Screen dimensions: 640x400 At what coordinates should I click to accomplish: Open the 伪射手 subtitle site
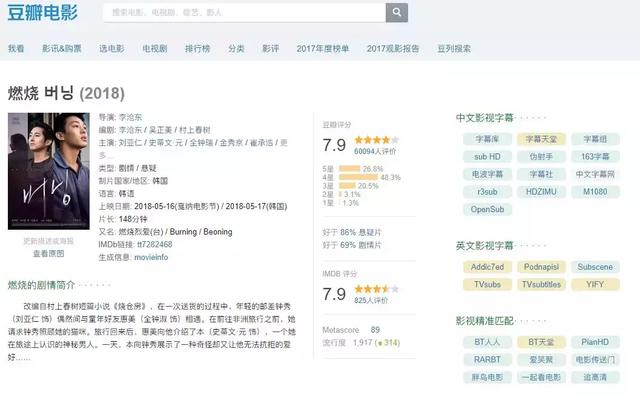541,157
